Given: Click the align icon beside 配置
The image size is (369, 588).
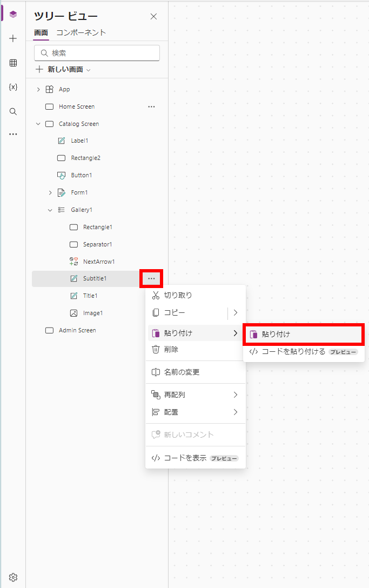Looking at the screenshot, I should [156, 412].
